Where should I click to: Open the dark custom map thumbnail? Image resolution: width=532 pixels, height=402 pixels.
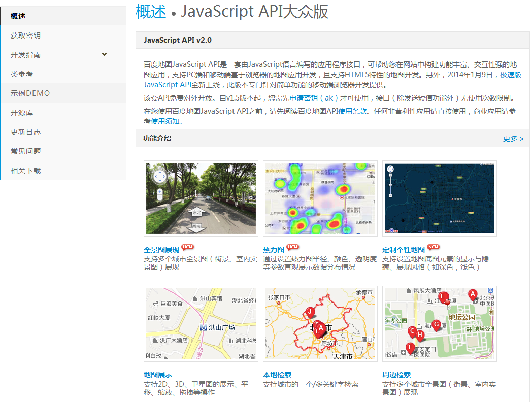440,198
